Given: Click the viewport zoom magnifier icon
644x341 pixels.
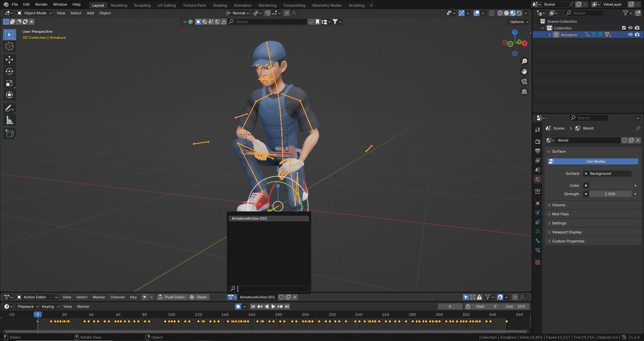Looking at the screenshot, I should 524,61.
